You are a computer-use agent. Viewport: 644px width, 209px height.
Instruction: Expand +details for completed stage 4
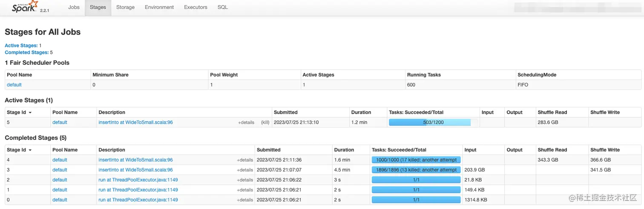point(245,160)
